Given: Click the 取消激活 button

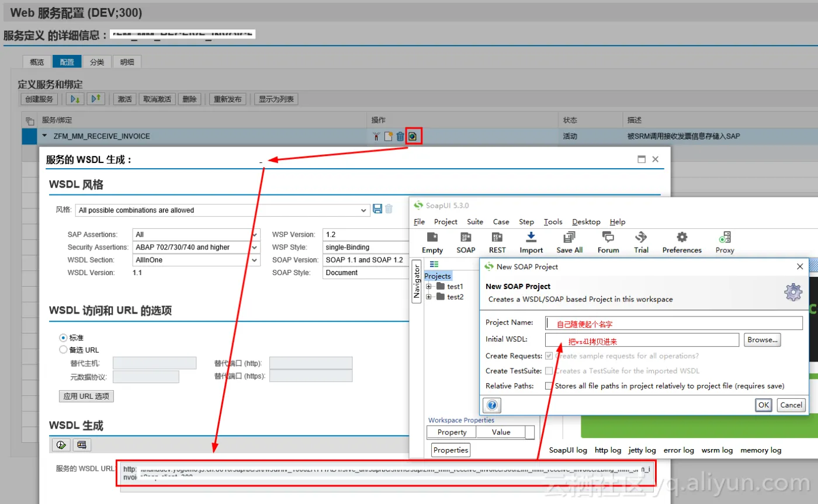Looking at the screenshot, I should (x=157, y=99).
